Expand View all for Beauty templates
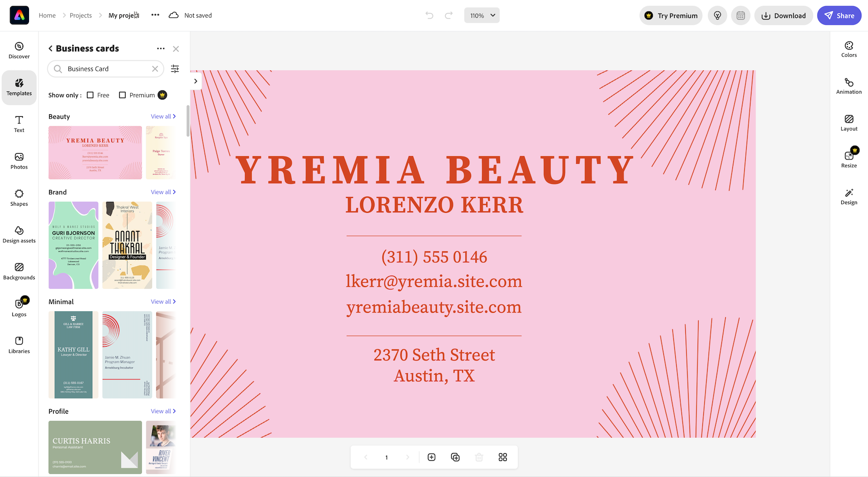Screen dimensions: 868x477 click(163, 117)
